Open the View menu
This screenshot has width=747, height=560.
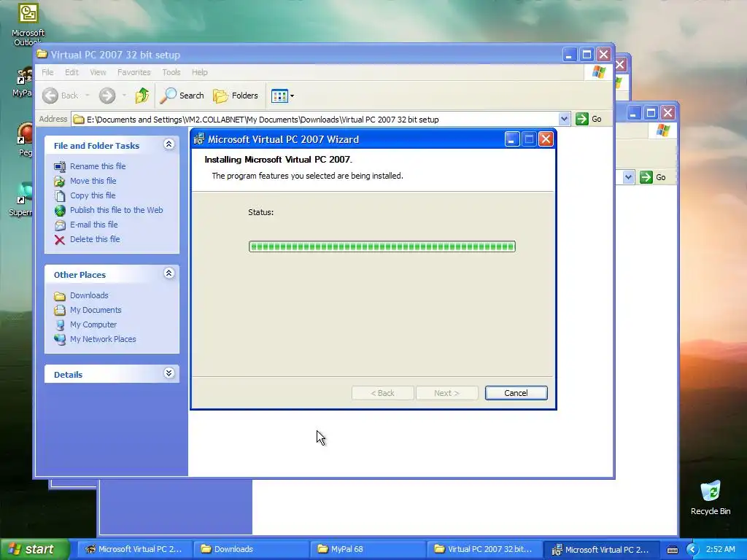[98, 72]
